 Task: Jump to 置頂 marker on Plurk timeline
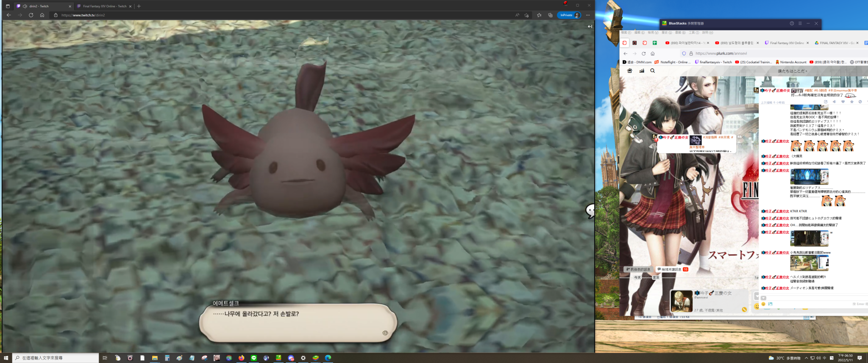tap(656, 277)
